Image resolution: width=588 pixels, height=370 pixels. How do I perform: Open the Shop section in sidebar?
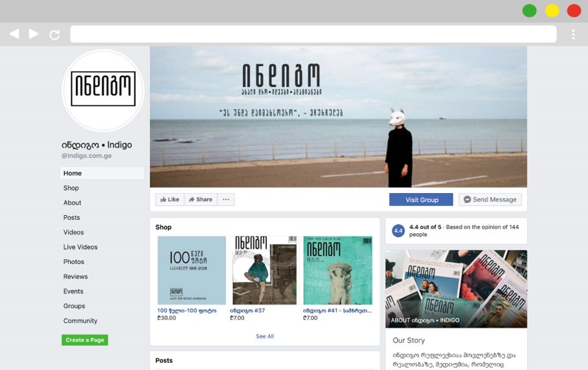pos(71,188)
